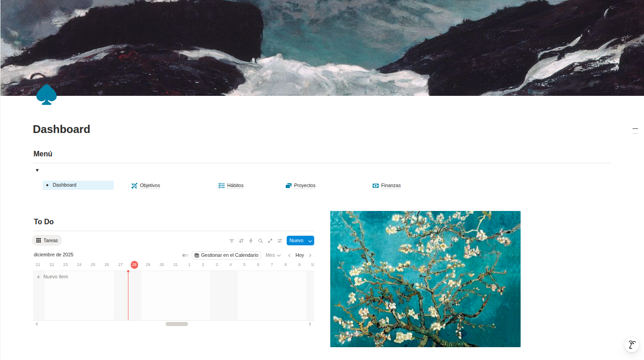Click the To Do heading
This screenshot has width=644, height=360.
point(44,222)
